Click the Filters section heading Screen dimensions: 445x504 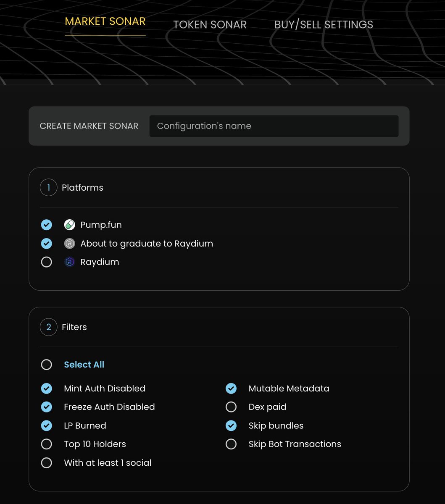tap(74, 327)
